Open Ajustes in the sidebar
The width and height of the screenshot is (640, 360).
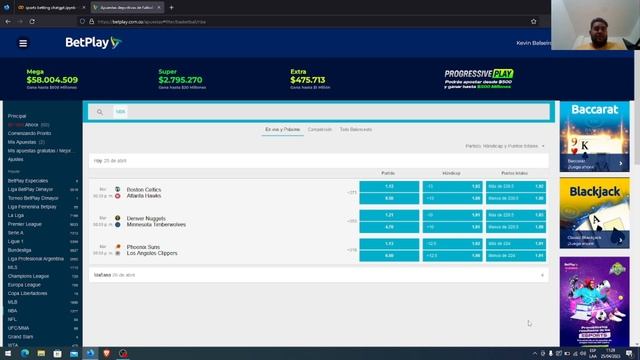point(16,159)
